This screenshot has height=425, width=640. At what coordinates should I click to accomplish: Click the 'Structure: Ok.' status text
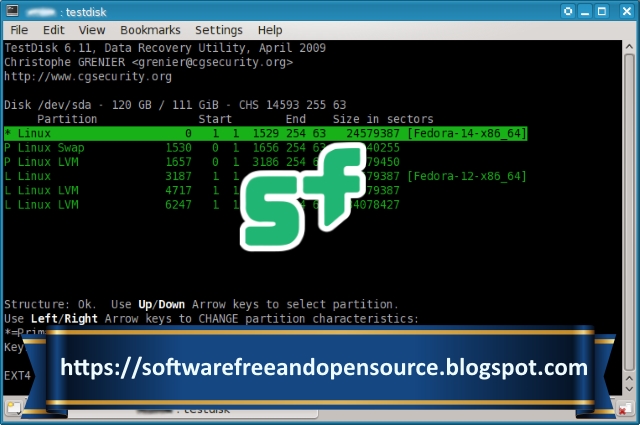click(50, 305)
